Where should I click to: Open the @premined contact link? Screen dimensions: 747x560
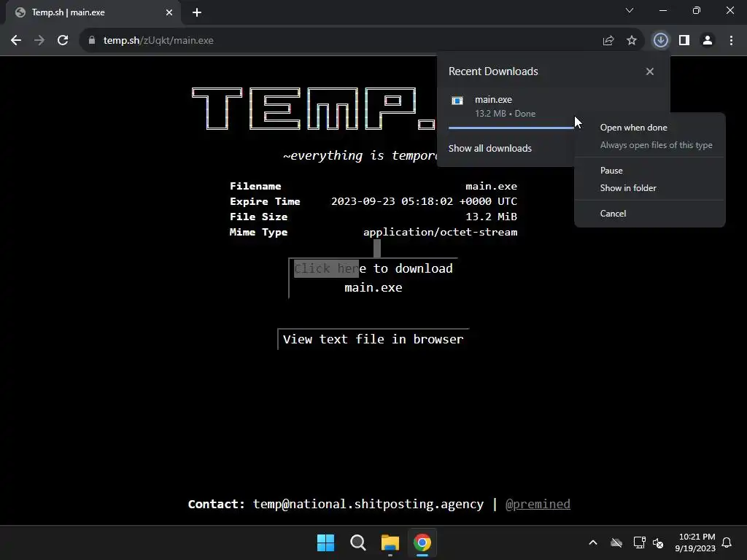click(538, 504)
